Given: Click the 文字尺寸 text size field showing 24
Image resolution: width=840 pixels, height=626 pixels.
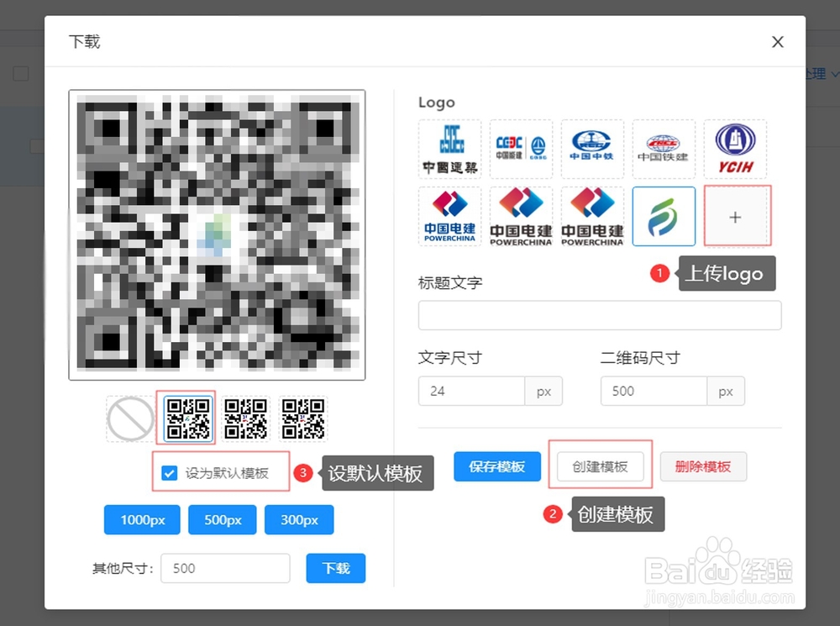Looking at the screenshot, I should tap(470, 391).
